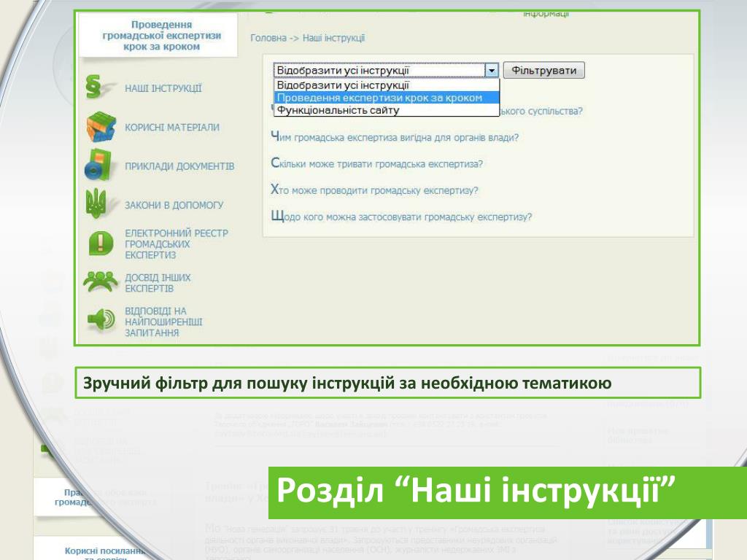Click the people group icon beside Досвід інших експертів
This screenshot has height=560, width=747.
[101, 281]
